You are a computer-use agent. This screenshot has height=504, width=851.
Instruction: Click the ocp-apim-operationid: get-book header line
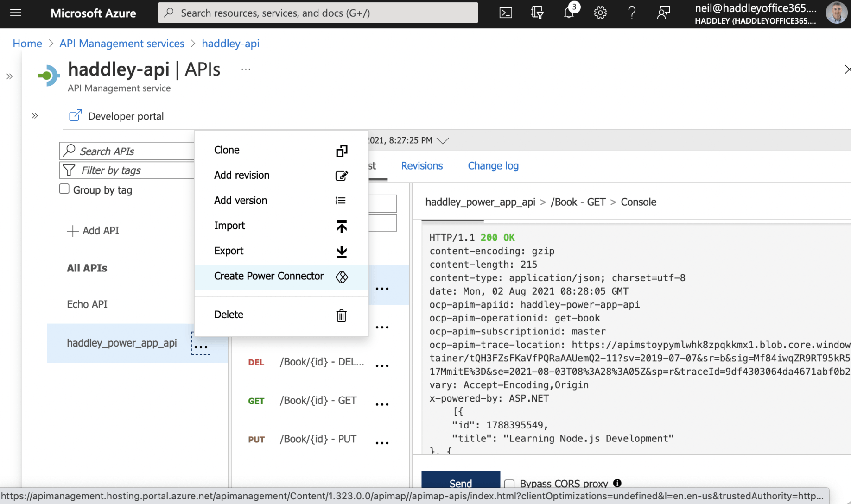(514, 318)
